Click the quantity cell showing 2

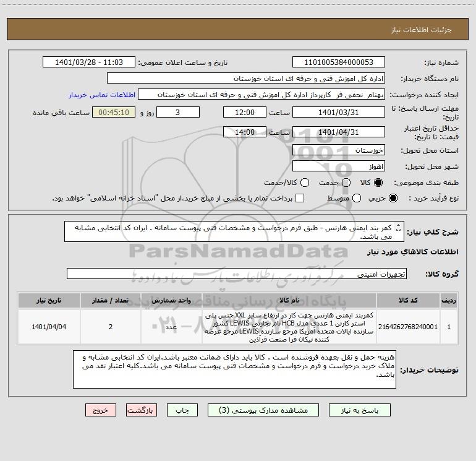(x=111, y=327)
